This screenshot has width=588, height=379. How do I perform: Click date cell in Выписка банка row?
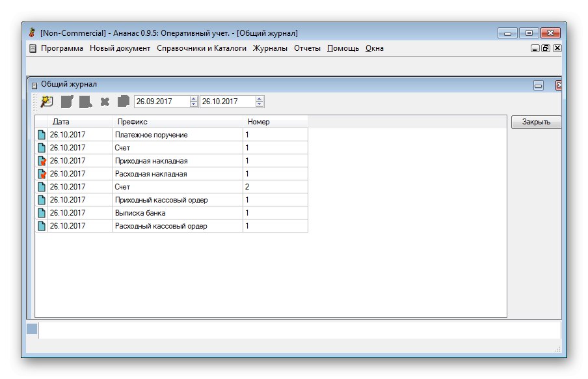pos(80,213)
